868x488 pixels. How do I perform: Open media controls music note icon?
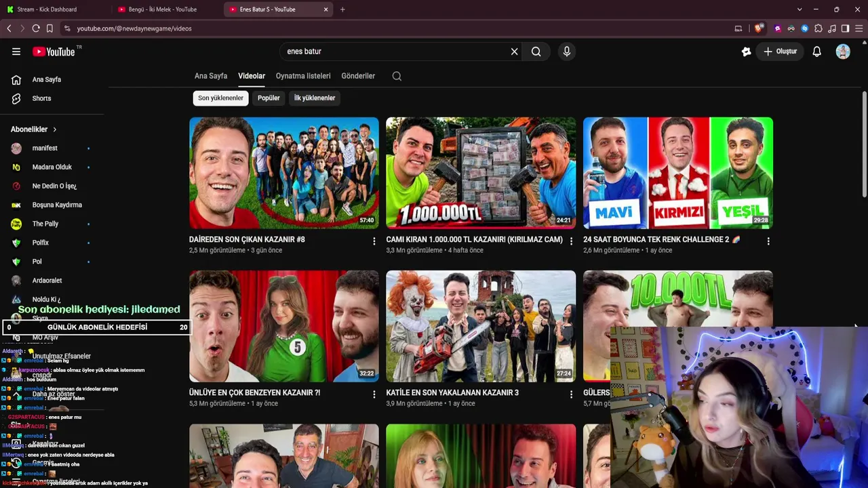coord(832,28)
